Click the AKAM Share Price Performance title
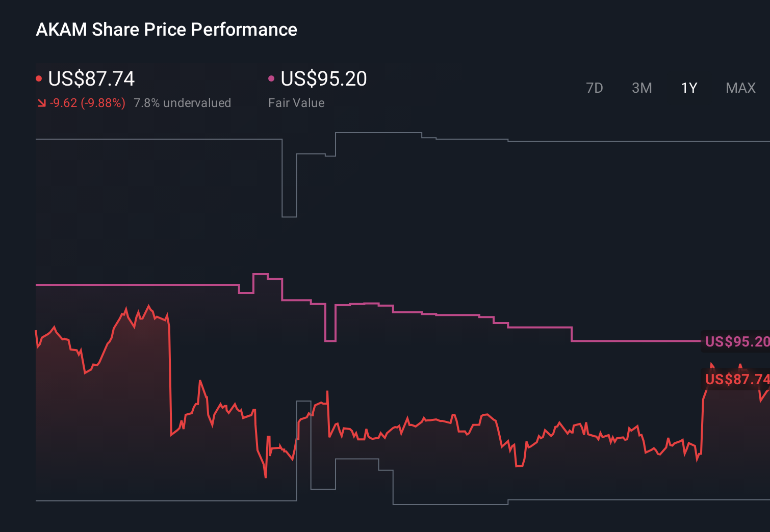 click(x=166, y=30)
